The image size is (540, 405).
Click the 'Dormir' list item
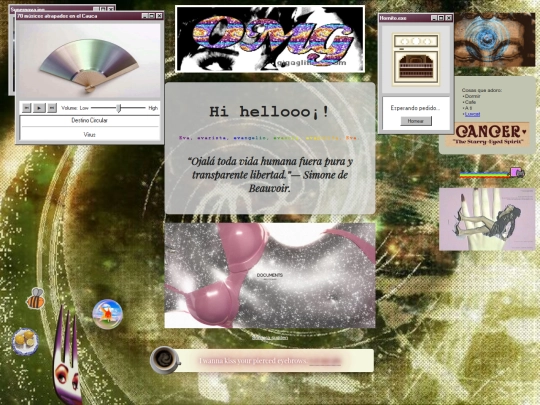[472, 96]
